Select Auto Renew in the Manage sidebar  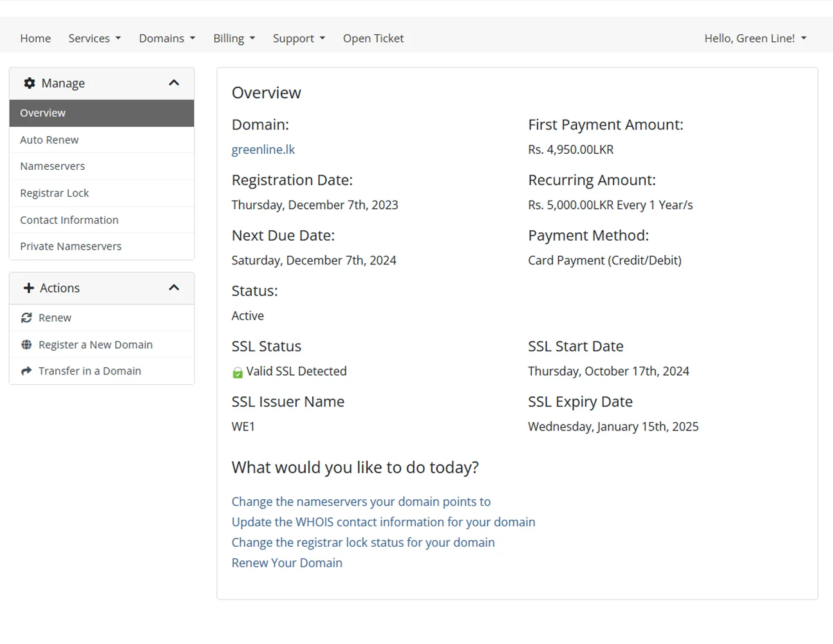[x=50, y=140]
